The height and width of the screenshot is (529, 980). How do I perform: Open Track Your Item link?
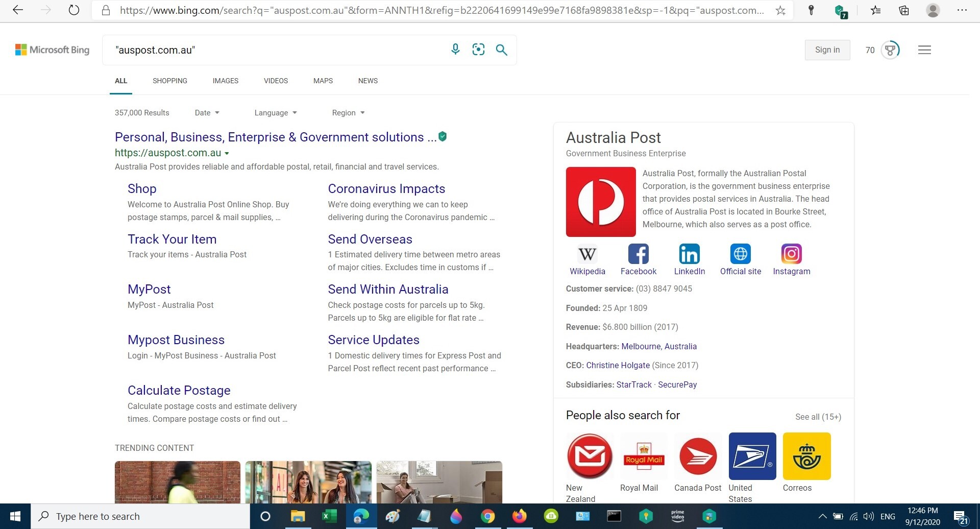[172, 239]
